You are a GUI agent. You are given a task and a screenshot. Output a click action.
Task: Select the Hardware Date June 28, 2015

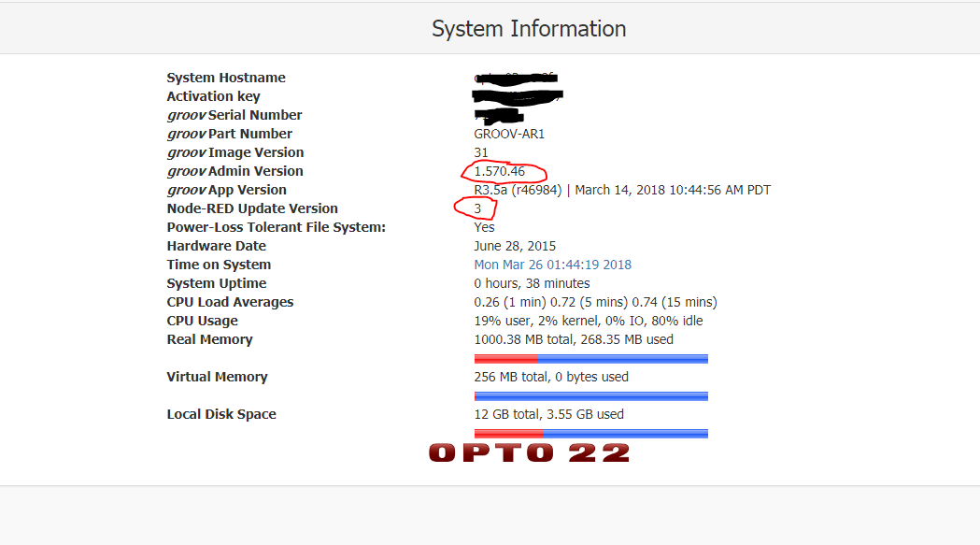point(515,246)
